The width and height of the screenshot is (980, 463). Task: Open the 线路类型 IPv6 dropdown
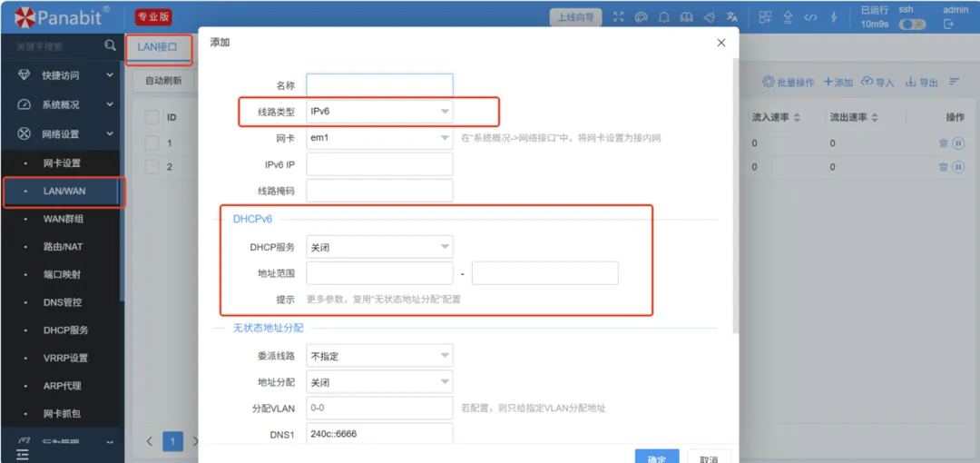point(379,112)
